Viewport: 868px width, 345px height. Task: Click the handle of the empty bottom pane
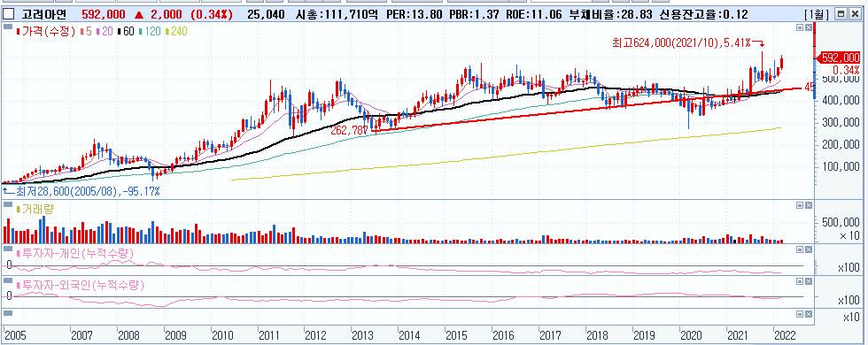(8, 312)
